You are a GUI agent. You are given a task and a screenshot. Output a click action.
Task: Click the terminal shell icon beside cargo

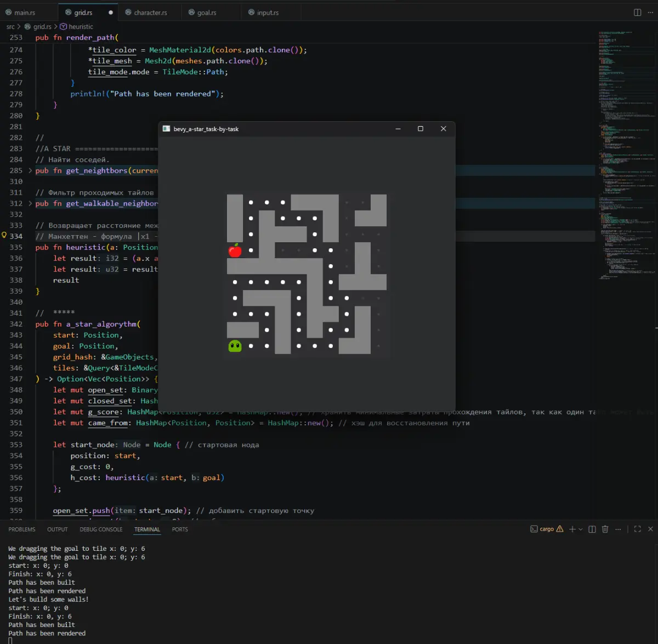[x=534, y=529]
